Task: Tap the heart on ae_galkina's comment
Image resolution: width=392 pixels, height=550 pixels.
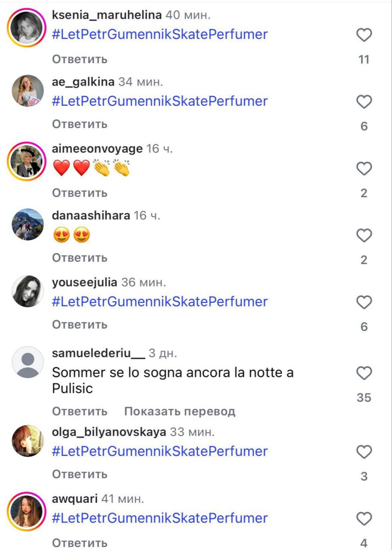Action: 364,102
